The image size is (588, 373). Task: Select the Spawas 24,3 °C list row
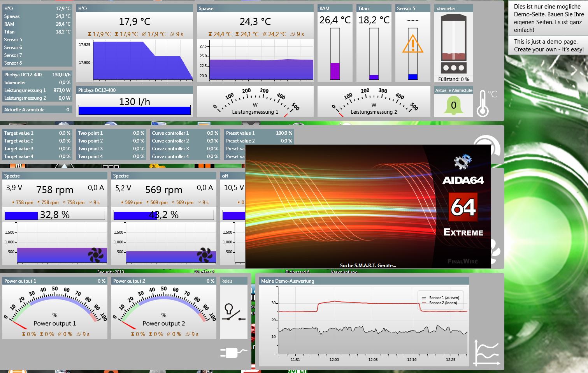[x=37, y=16]
